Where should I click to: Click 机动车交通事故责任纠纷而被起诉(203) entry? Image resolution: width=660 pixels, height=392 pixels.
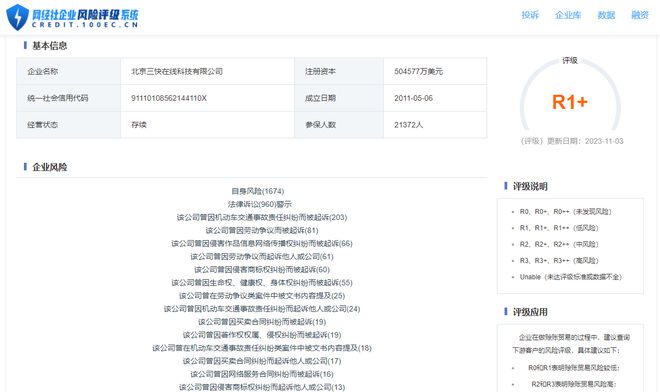(262, 217)
